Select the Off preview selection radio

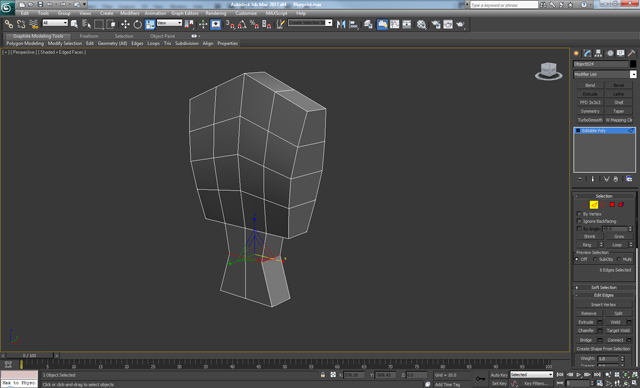(577, 259)
